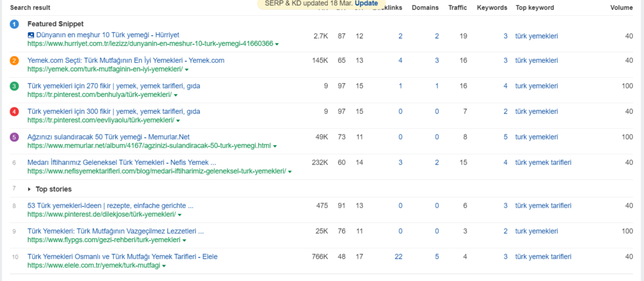
Task: Click top keyword 'türk yemek tarifleri' in Elele row
Action: click(x=543, y=256)
